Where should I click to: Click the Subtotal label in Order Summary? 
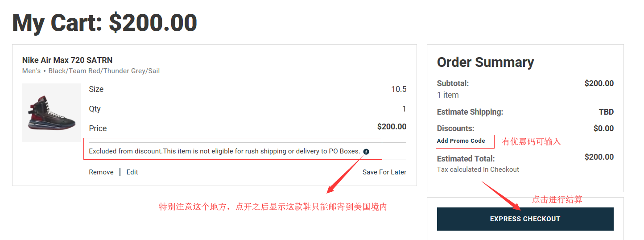coord(453,83)
